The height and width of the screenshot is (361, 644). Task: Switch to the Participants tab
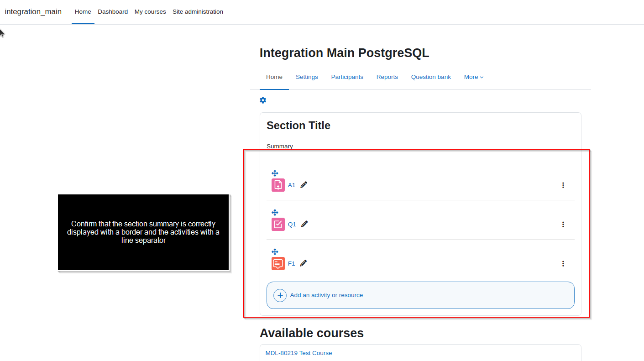click(x=347, y=77)
